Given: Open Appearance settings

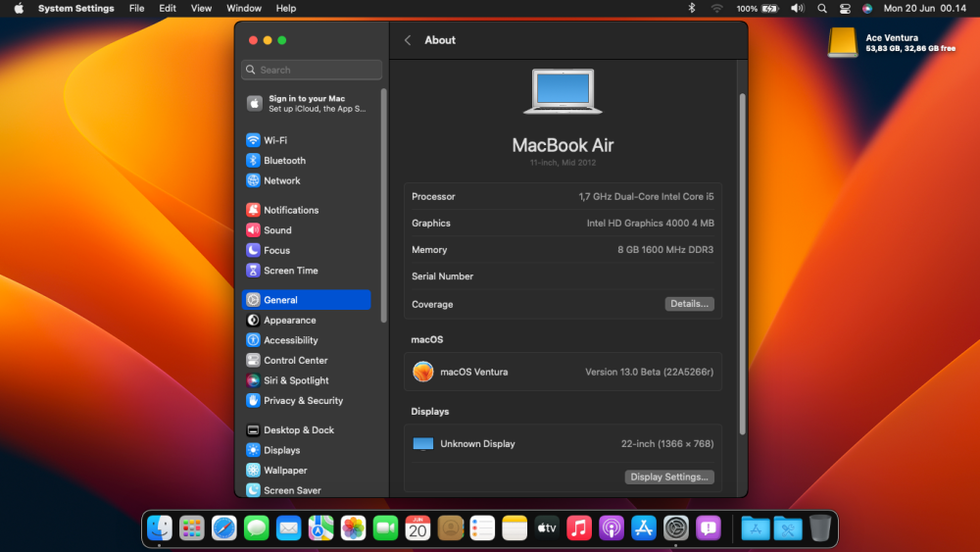Looking at the screenshot, I should click(x=306, y=320).
